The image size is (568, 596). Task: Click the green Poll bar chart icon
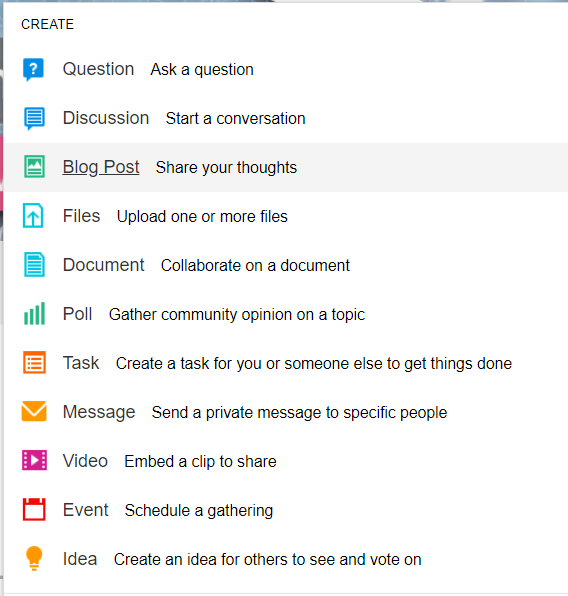34,314
